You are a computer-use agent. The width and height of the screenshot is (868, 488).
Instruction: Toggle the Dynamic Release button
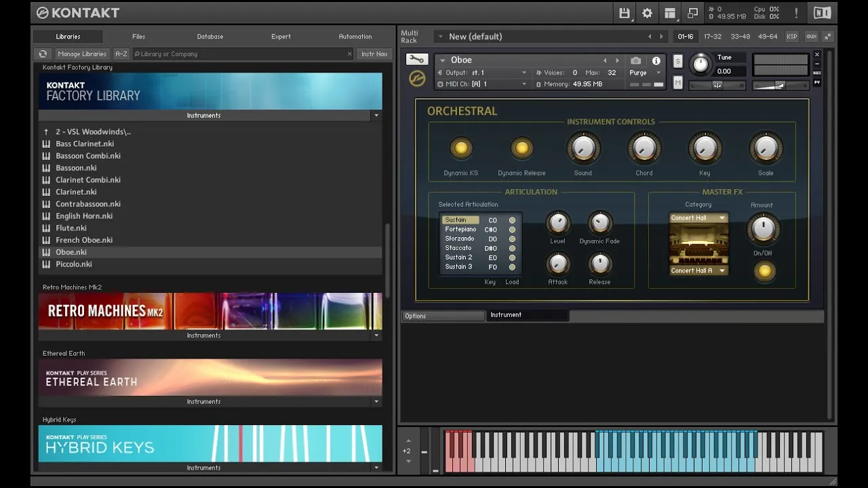click(x=521, y=148)
